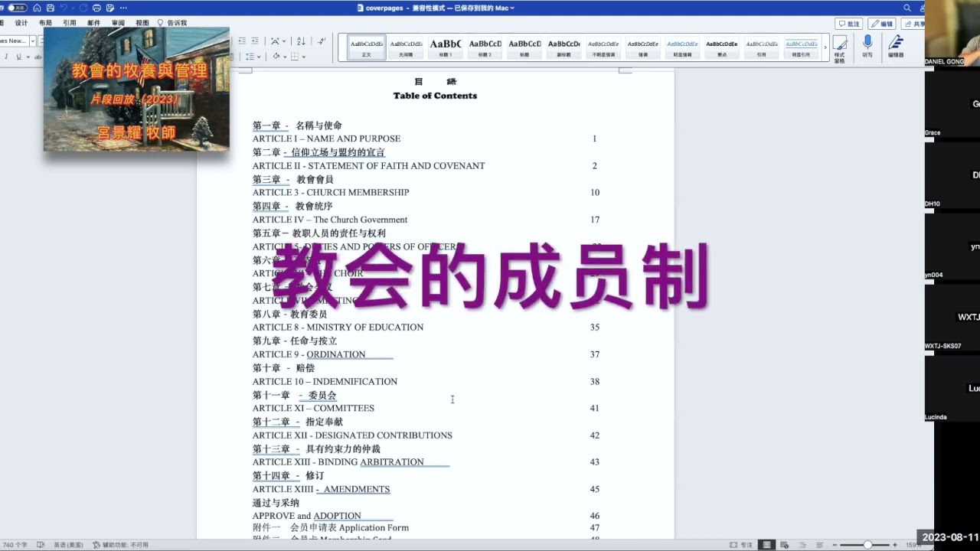Apply the 要点 style from gallery
This screenshot has height=551, width=980.
pos(722,47)
